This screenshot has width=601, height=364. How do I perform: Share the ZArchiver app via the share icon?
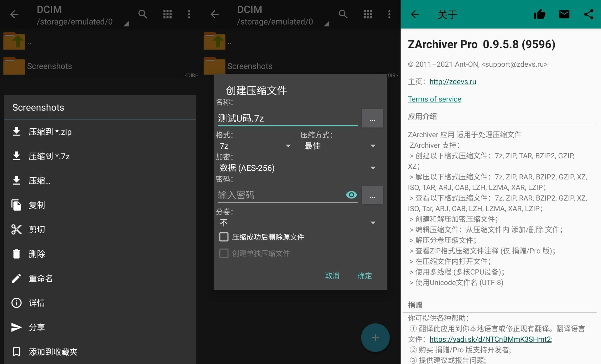point(588,14)
